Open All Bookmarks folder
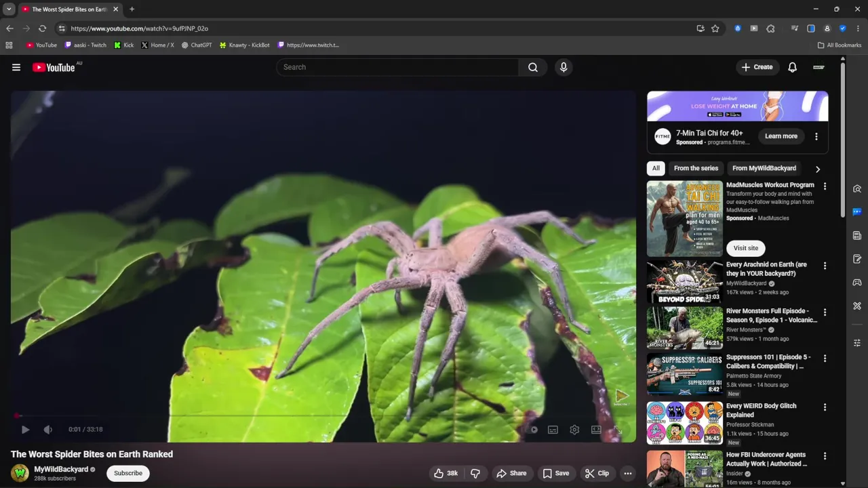 (840, 45)
